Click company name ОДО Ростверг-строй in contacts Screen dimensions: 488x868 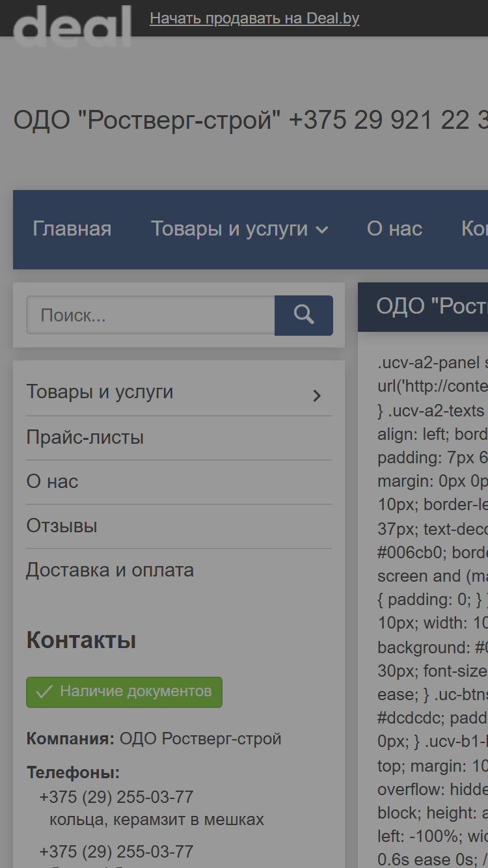(x=200, y=739)
